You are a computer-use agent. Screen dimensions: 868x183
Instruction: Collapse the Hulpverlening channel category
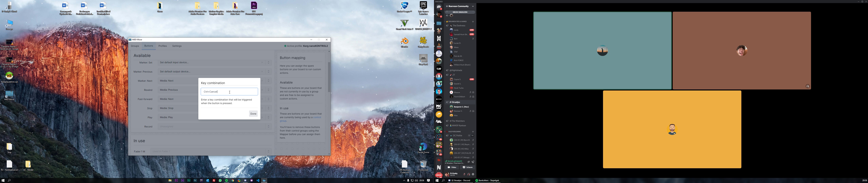[x=455, y=132]
